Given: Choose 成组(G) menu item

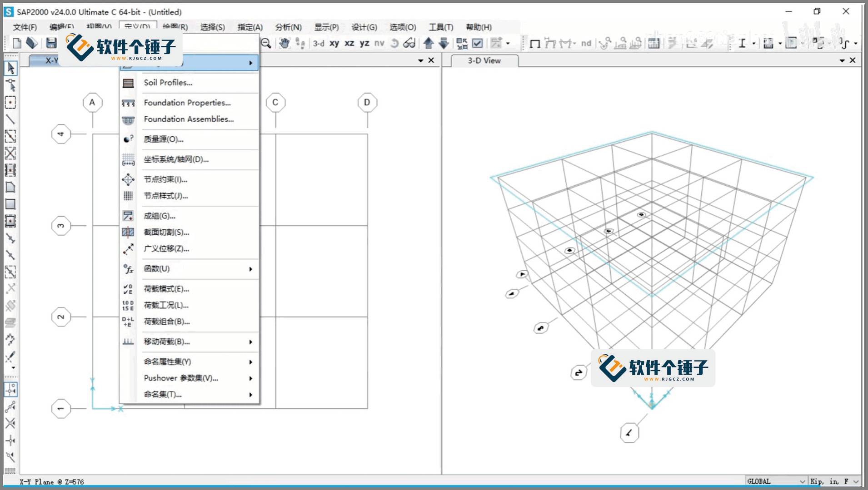Looking at the screenshot, I should (190, 216).
